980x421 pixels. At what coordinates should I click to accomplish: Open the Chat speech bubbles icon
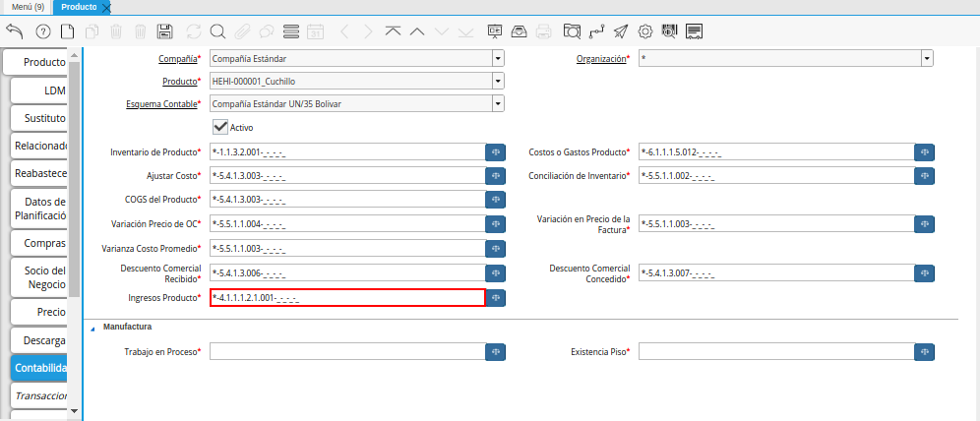click(267, 31)
